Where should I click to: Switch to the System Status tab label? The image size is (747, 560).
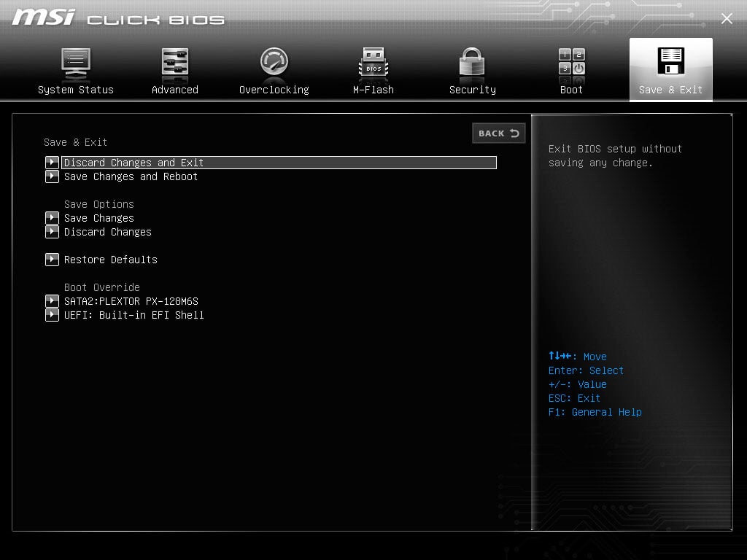(76, 90)
